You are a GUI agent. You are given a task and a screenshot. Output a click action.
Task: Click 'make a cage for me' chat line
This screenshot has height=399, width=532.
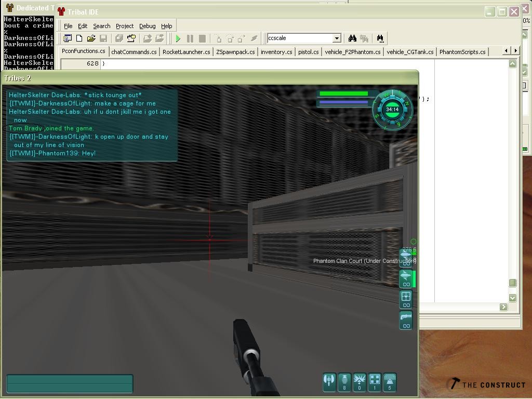pyautogui.click(x=82, y=103)
